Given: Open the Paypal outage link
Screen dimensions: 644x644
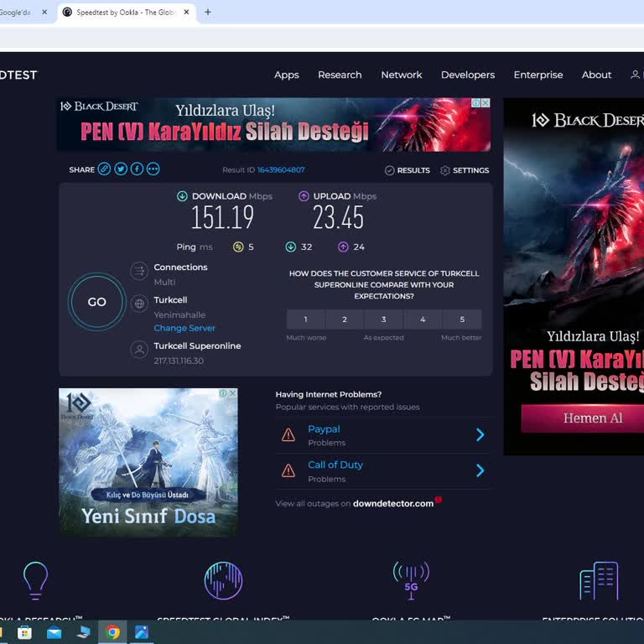Looking at the screenshot, I should pyautogui.click(x=324, y=428).
